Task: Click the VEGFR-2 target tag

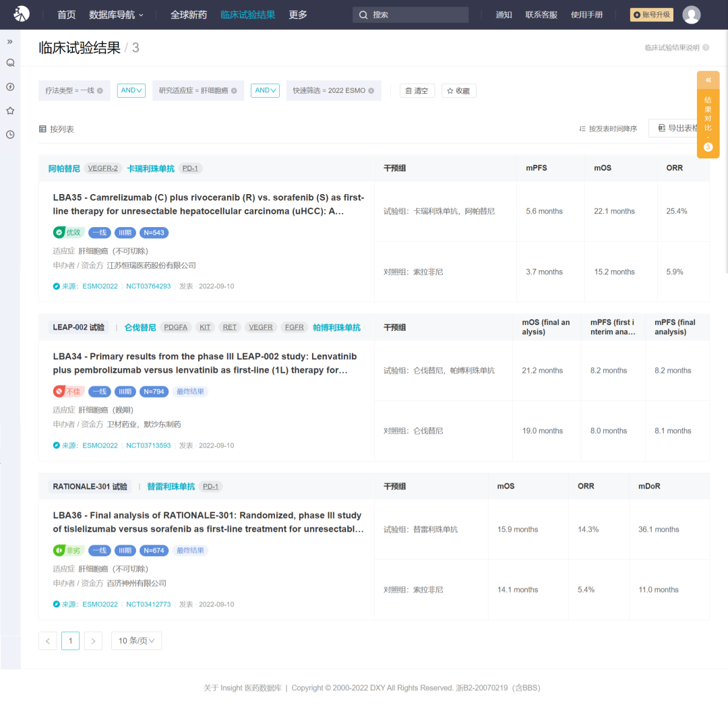Action: [102, 168]
